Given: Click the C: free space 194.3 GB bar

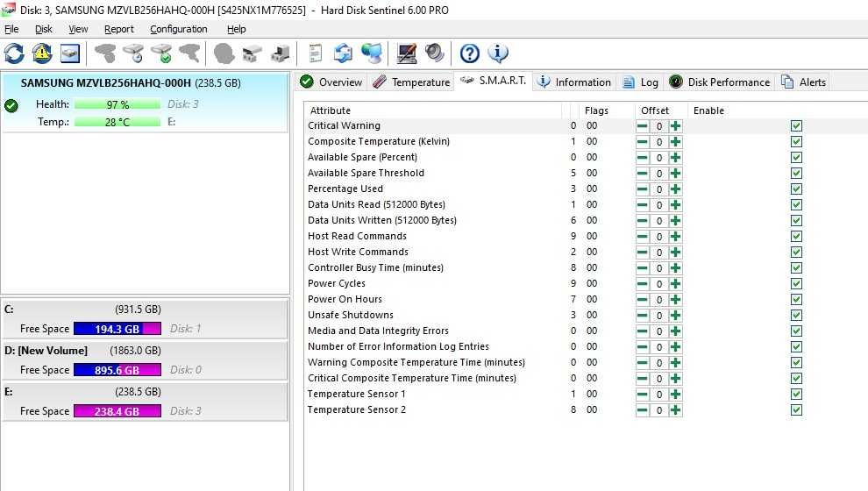Looking at the screenshot, I should tap(117, 329).
